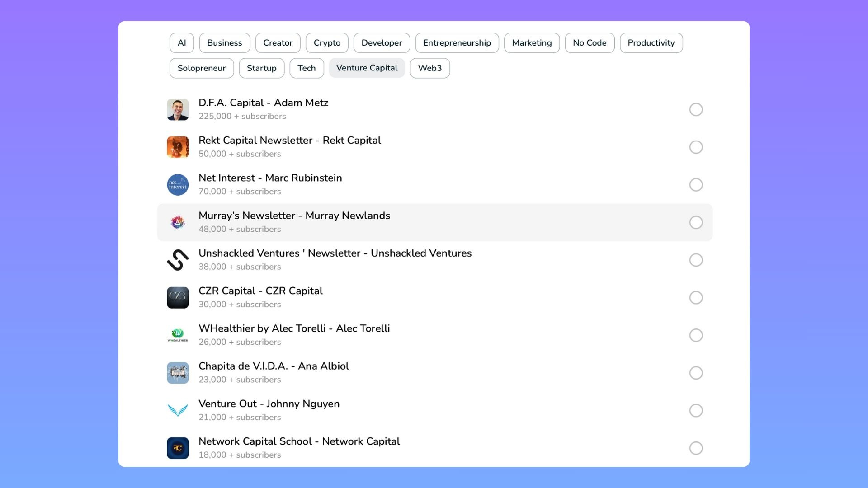Open the AI category filter
This screenshot has height=488, width=868.
[x=182, y=43]
